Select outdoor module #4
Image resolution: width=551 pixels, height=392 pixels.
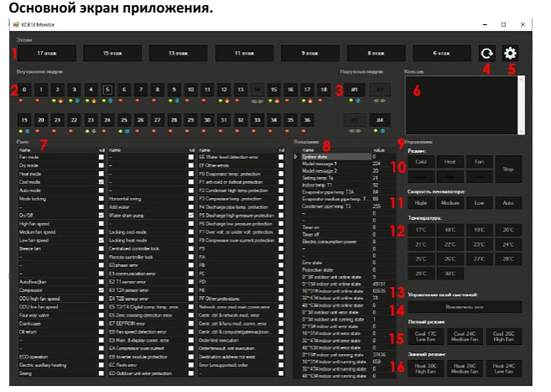[380, 120]
